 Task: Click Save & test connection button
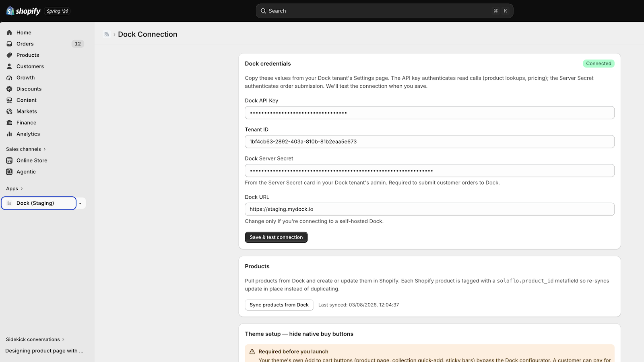(276, 237)
